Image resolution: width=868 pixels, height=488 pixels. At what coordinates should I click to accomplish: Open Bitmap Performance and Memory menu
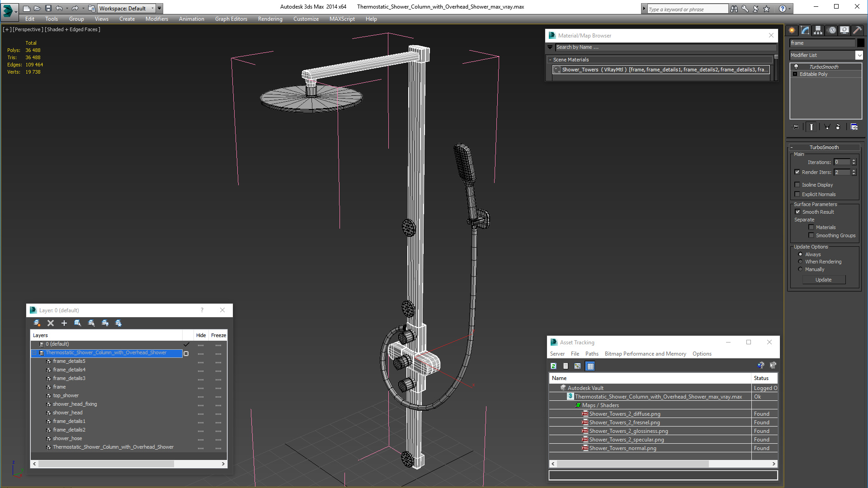(645, 354)
